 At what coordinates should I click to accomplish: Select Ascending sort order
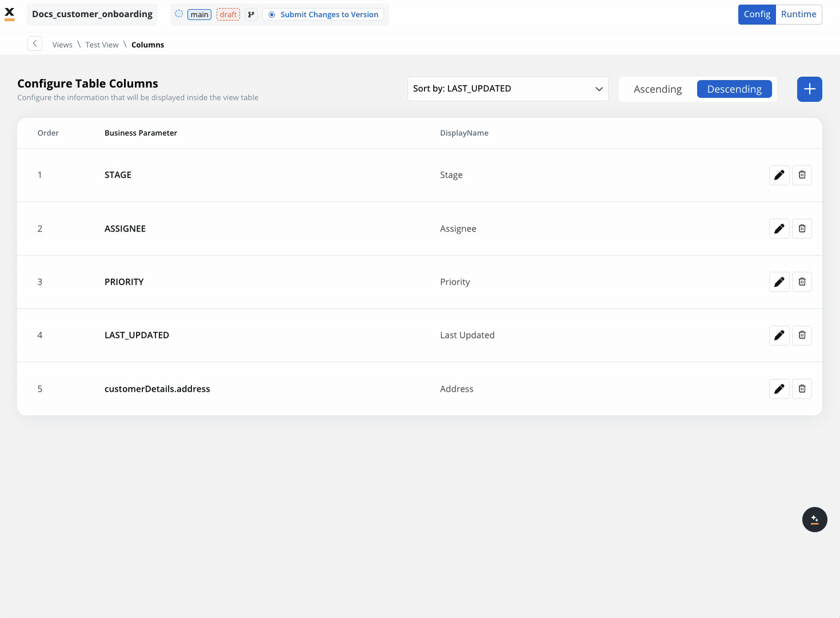(x=657, y=89)
